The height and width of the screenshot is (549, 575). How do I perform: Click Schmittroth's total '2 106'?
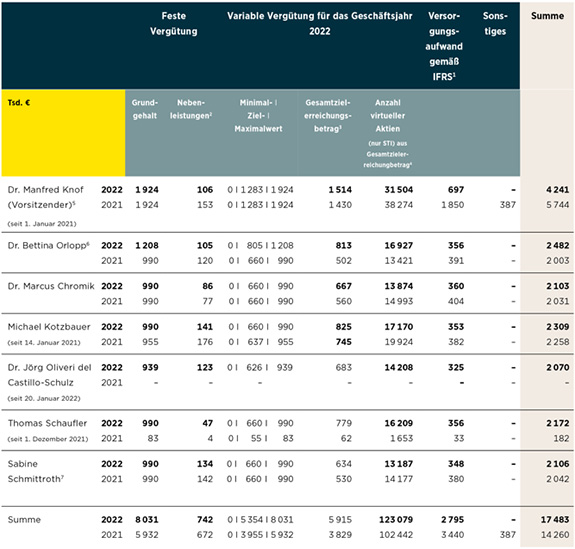click(557, 464)
